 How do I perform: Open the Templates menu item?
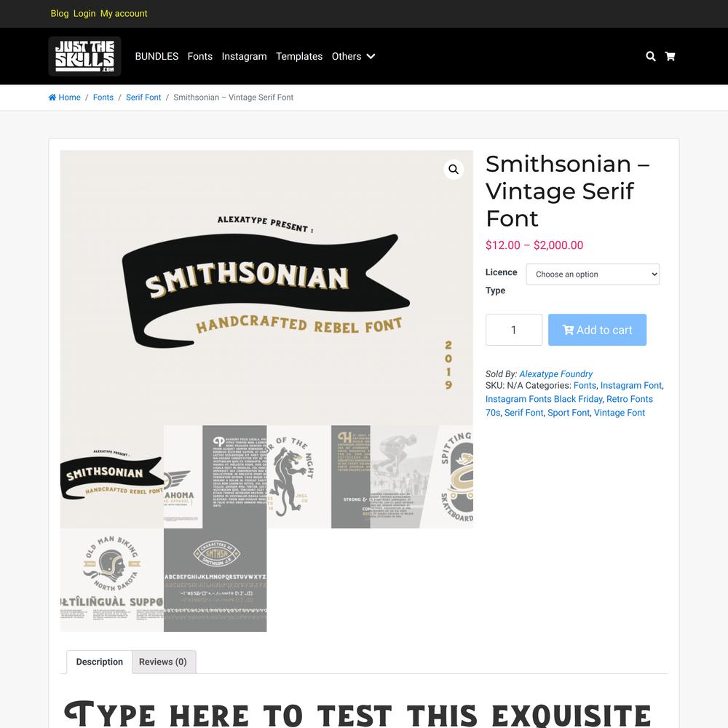tap(299, 56)
